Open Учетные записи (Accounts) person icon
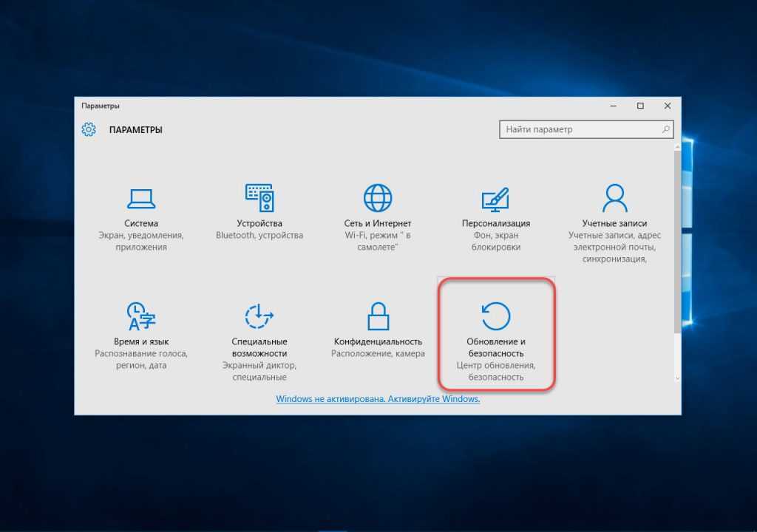Screen dimensions: 757x532 click(x=614, y=198)
